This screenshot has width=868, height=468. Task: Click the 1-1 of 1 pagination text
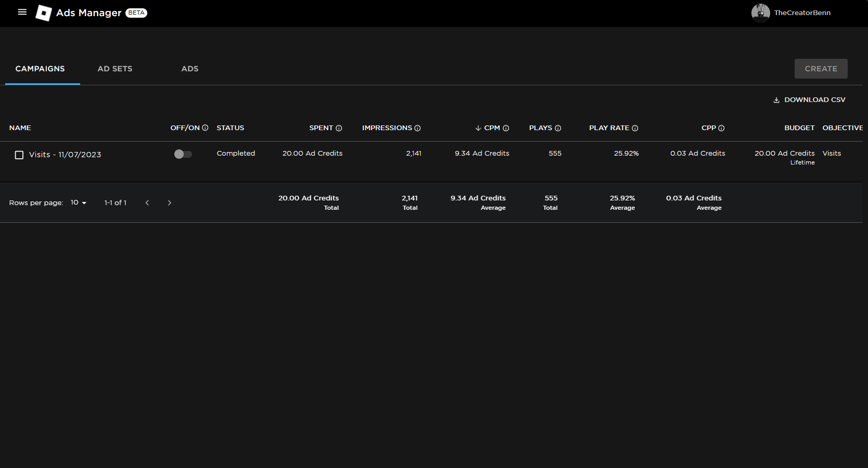[x=116, y=203]
